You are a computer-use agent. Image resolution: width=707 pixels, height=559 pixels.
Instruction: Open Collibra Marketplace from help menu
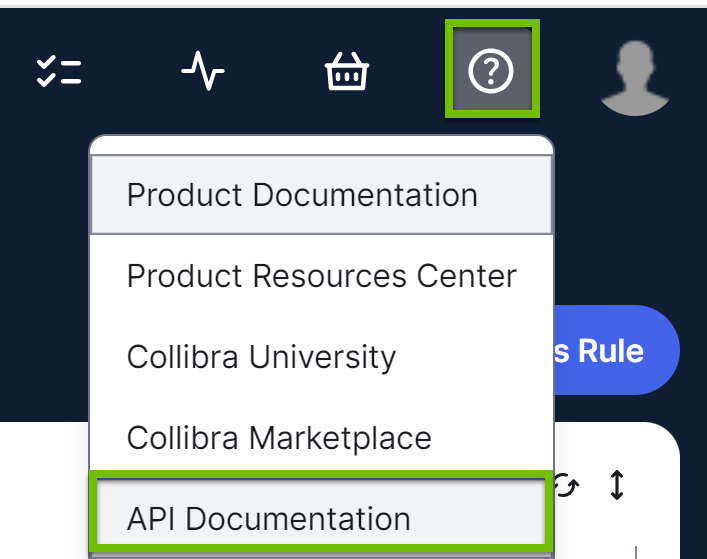pyautogui.click(x=321, y=437)
